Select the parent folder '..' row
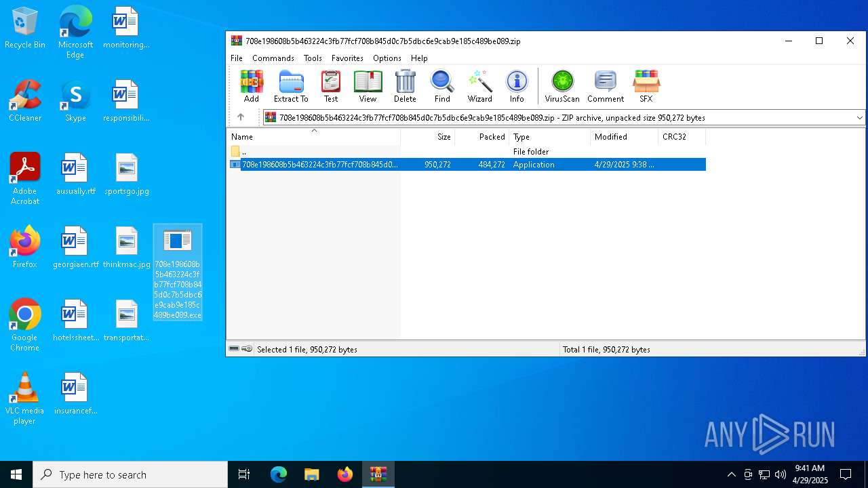 pos(467,152)
